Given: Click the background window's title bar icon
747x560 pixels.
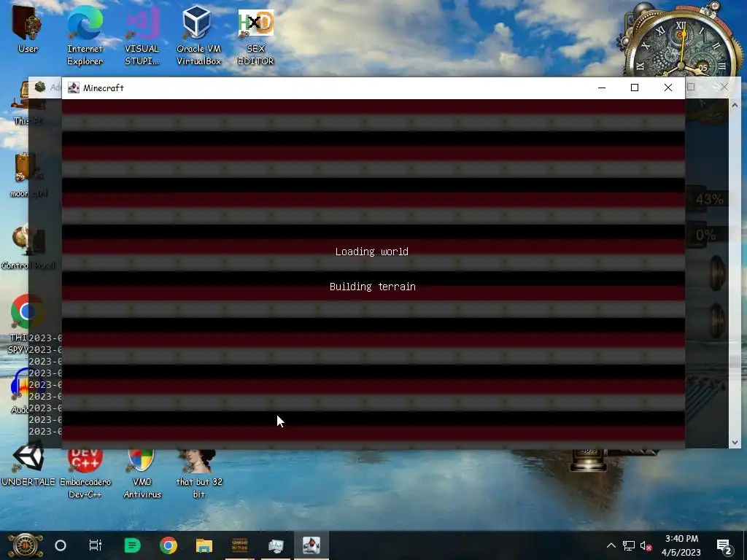Looking at the screenshot, I should click(x=40, y=87).
